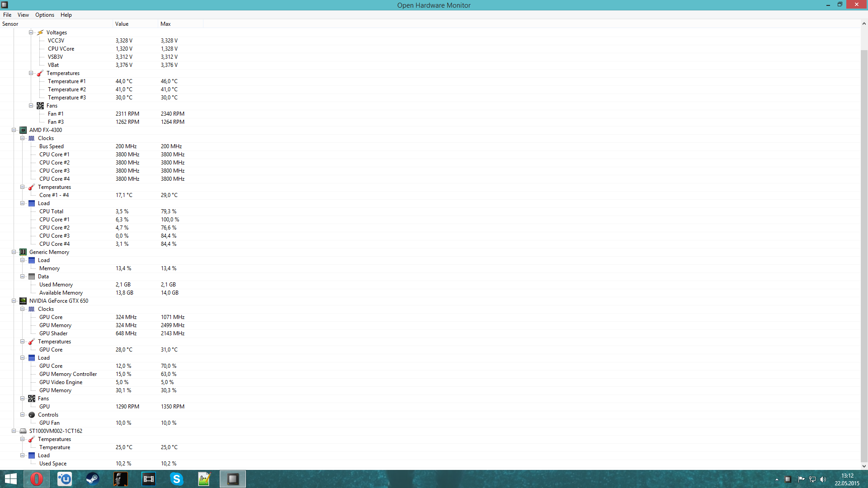868x488 pixels.
Task: Click the AMD FX-4300 processor icon
Action: click(x=23, y=130)
